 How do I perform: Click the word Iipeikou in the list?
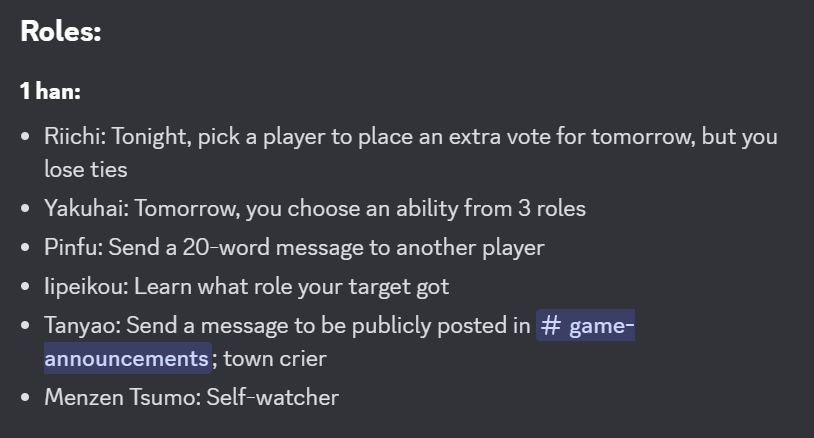(x=84, y=287)
